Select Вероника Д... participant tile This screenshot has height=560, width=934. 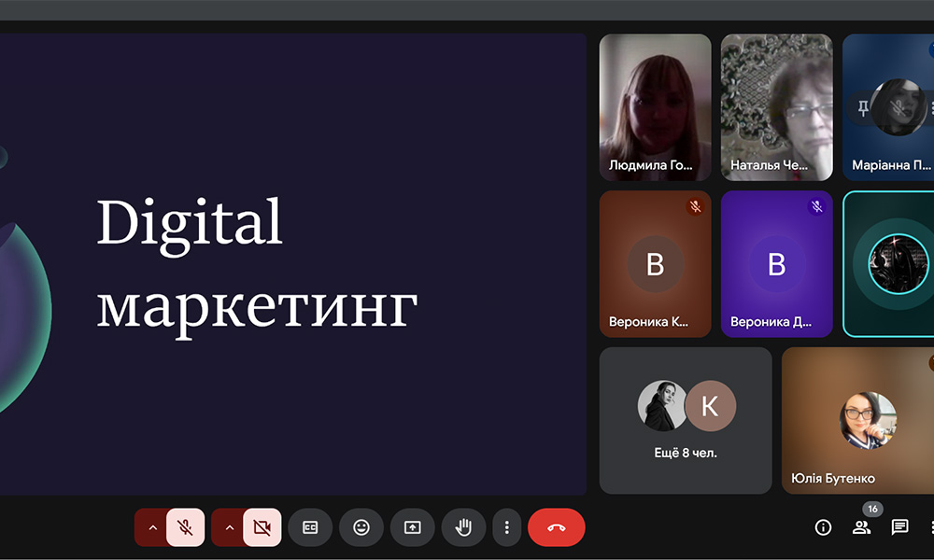(x=777, y=263)
